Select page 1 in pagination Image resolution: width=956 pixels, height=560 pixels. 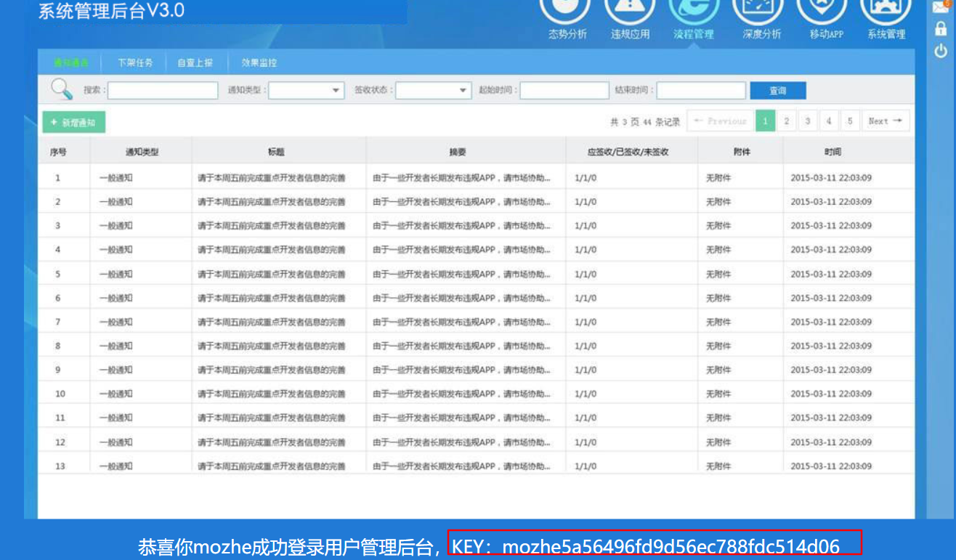(x=765, y=121)
